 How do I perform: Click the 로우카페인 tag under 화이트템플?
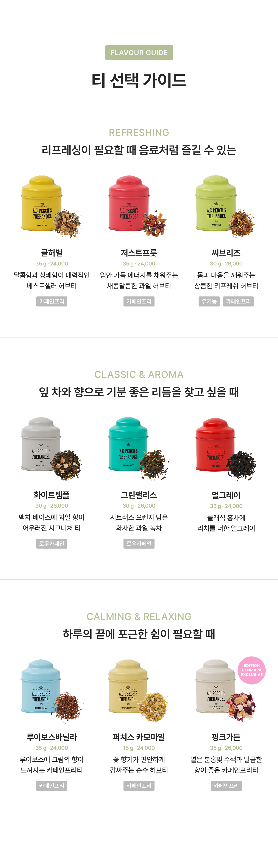(52, 544)
